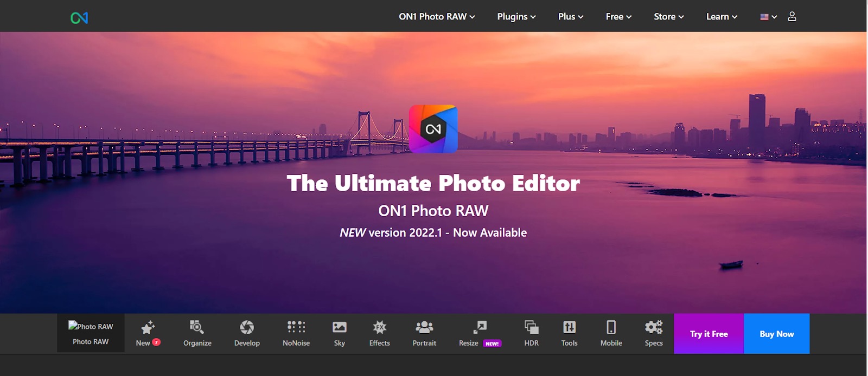Viewport: 868px width, 376px height.
Task: Open the Specs gears icon
Action: point(654,327)
